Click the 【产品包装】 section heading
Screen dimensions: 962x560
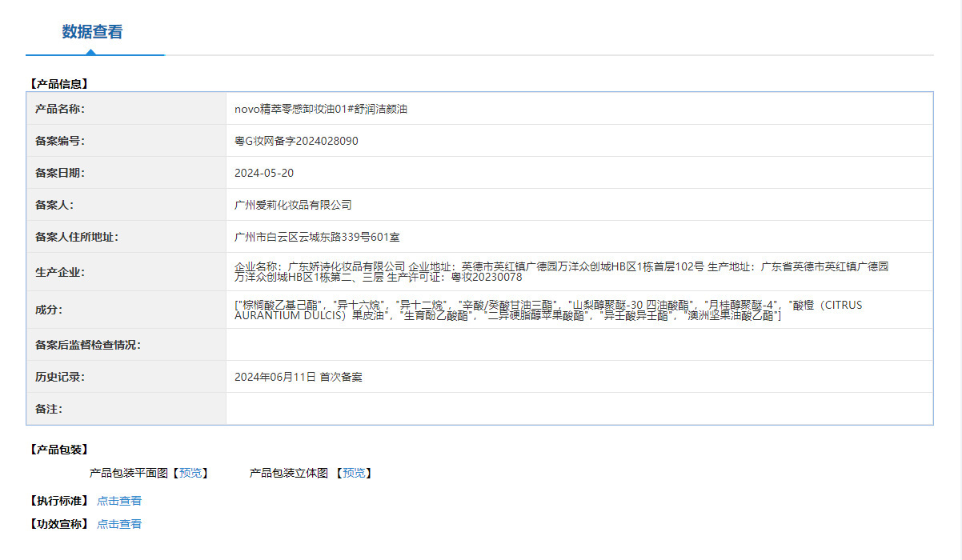pos(58,450)
